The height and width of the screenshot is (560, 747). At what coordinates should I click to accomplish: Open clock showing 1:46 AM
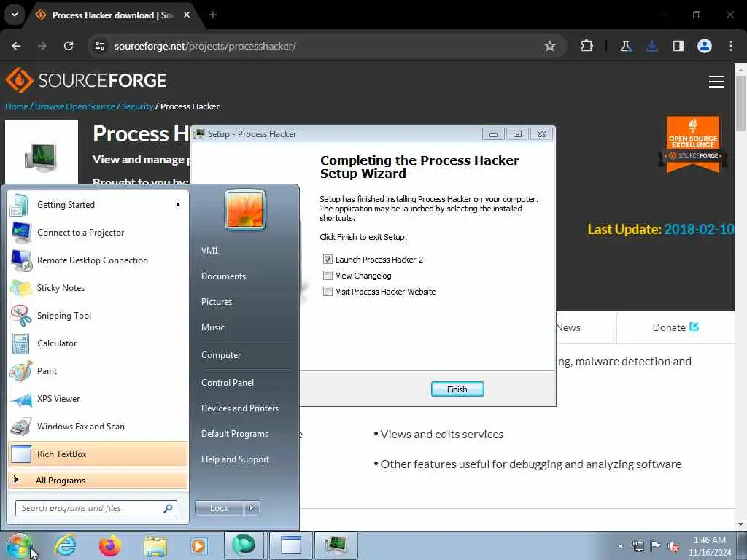pyautogui.click(x=710, y=546)
